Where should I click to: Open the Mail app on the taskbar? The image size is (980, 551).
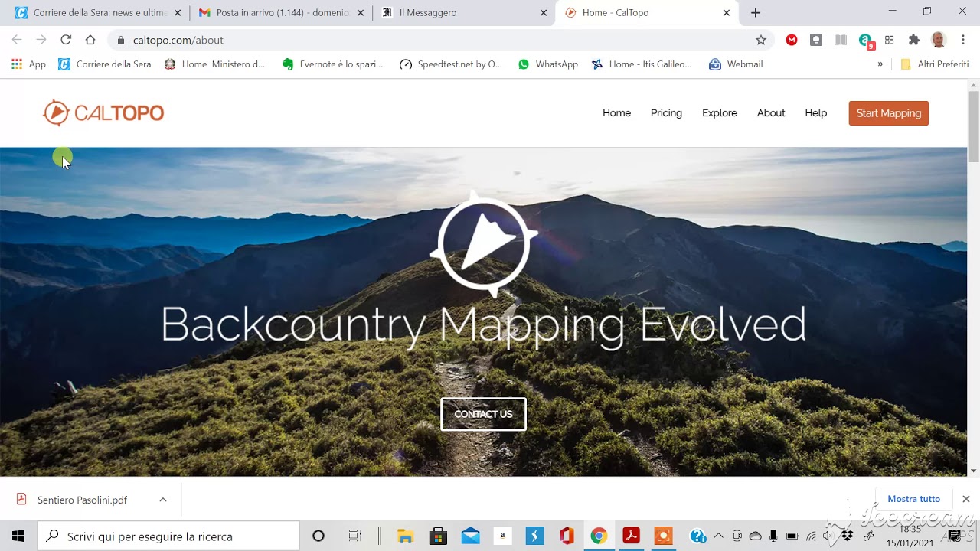pos(470,536)
